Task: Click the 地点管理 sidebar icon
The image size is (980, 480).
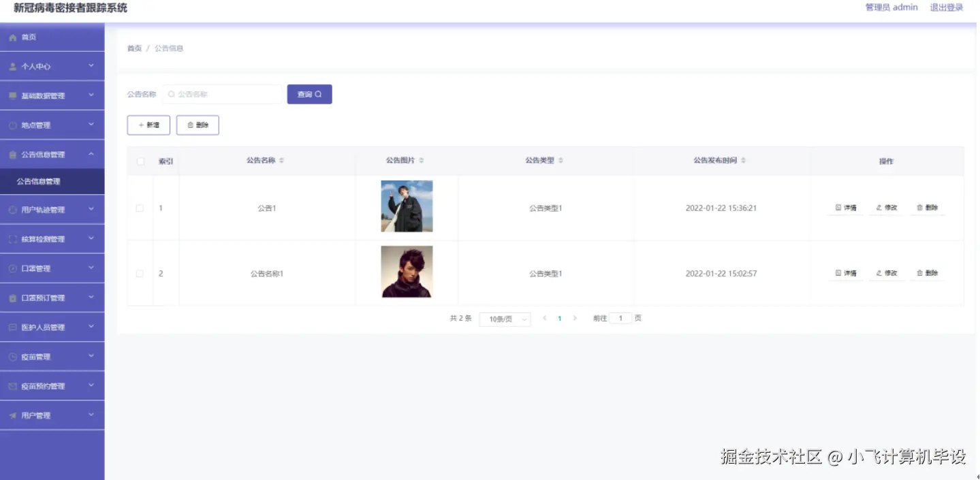Action: (12, 125)
